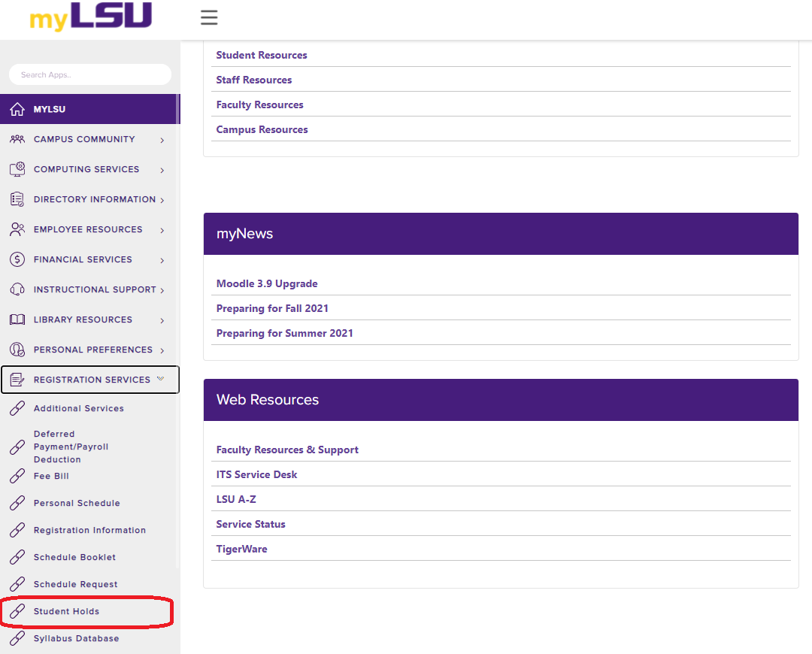Open Deferred Payment/Payroll Deduction link
Viewport: 812px width, 654px height.
pyautogui.click(x=71, y=447)
